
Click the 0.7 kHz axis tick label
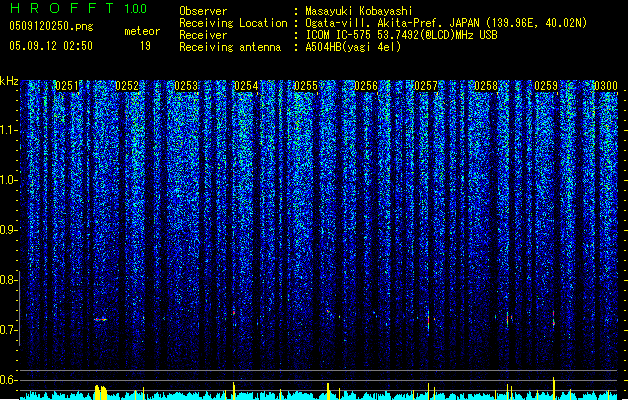pyautogui.click(x=9, y=330)
